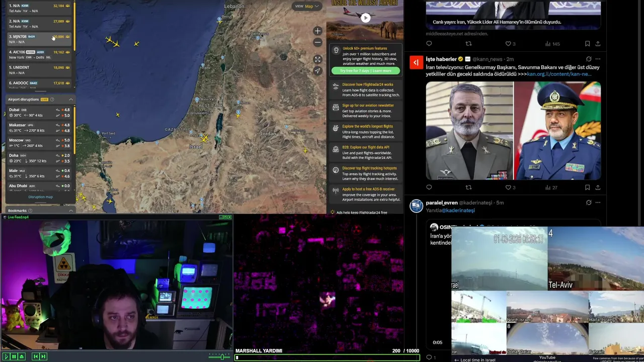Open Doha DOH disruption row
This screenshot has width=644, height=362.
click(39, 158)
